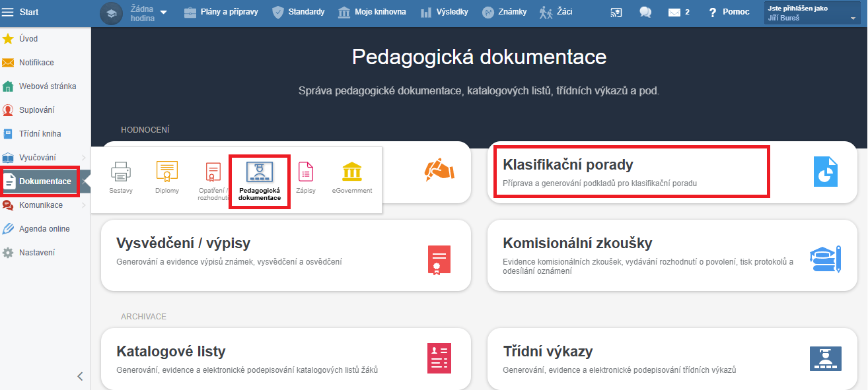Open Webová stránka in sidebar
Viewport: 868px width, 390px height.
coord(45,86)
